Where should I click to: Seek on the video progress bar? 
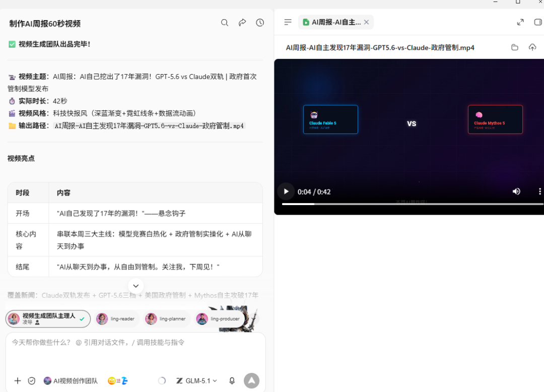click(x=413, y=204)
